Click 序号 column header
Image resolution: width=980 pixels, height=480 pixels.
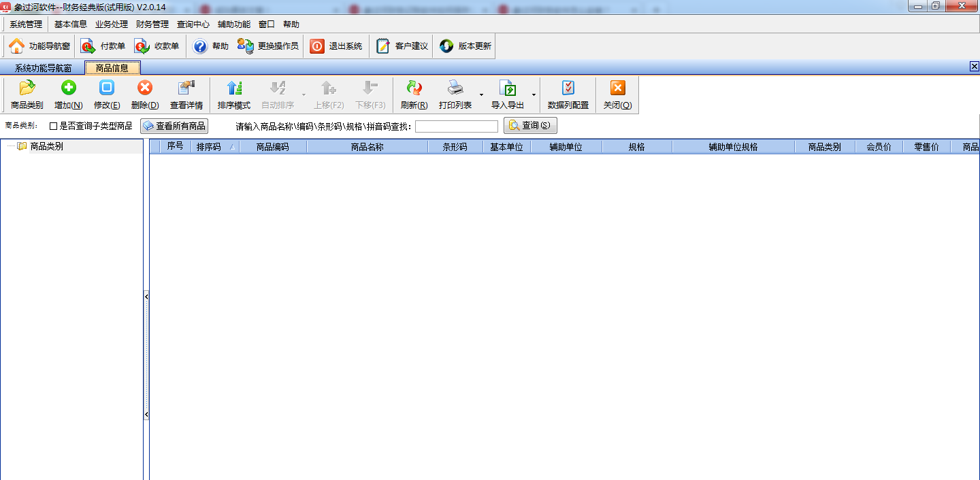point(176,147)
